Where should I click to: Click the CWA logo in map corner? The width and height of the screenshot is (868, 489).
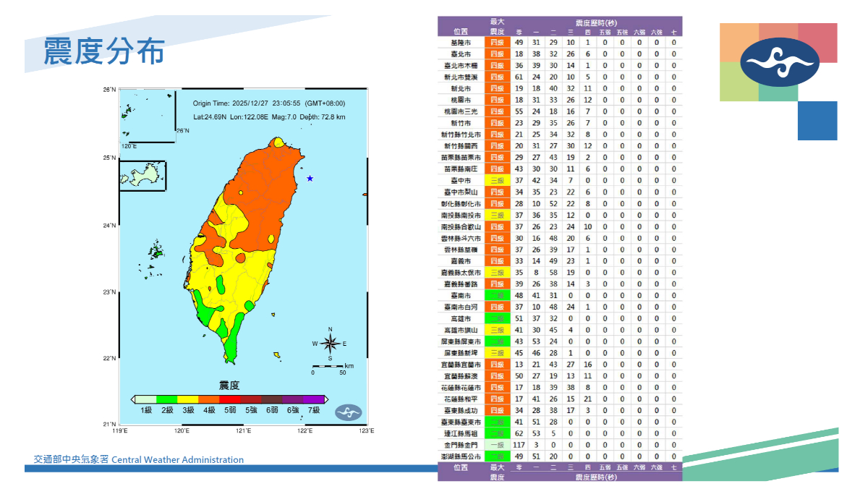[x=349, y=412]
